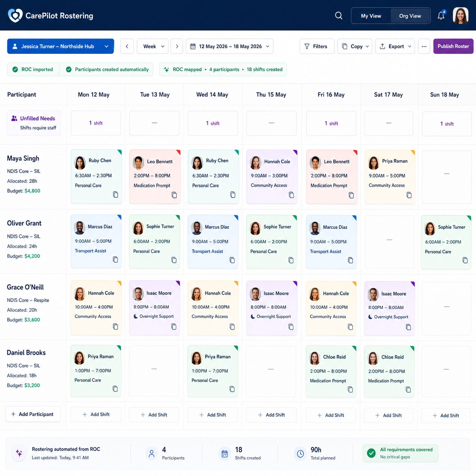Open Wednesday's unfilled 1 shift cell
476x476 pixels.
tap(213, 123)
